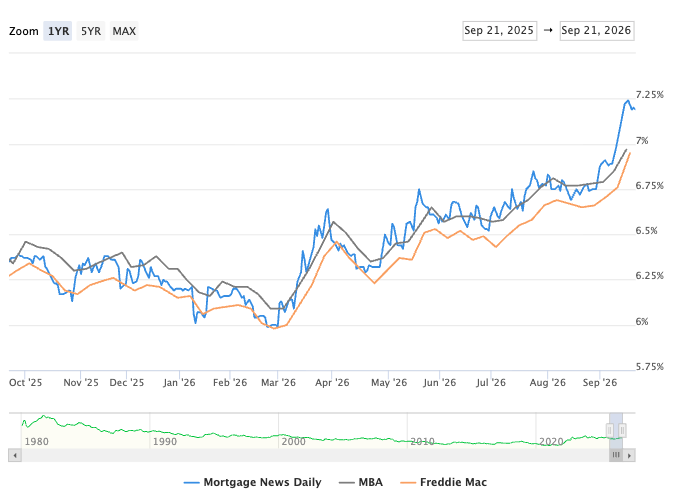Click the May '26 axis label
This screenshot has height=504, width=679.
389,383
